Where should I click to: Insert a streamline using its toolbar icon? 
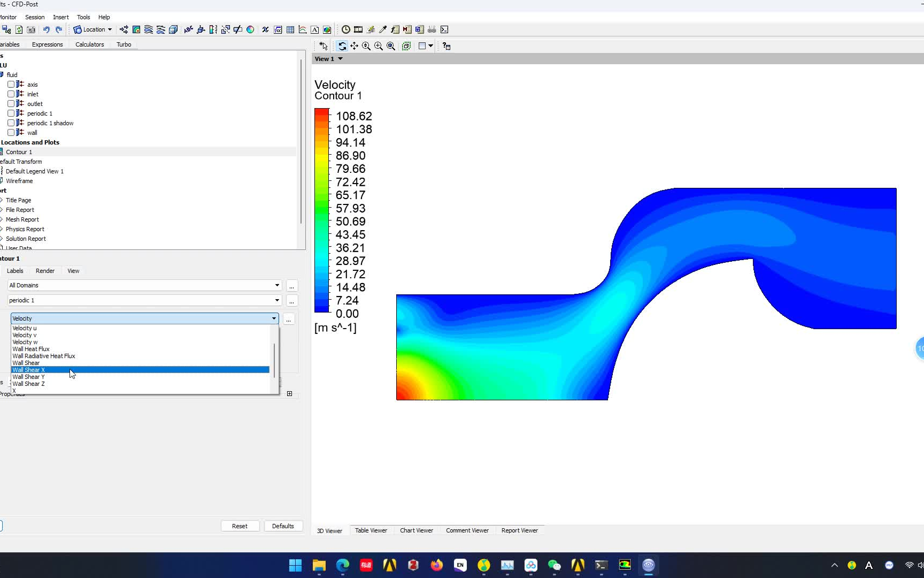pyautogui.click(x=149, y=30)
